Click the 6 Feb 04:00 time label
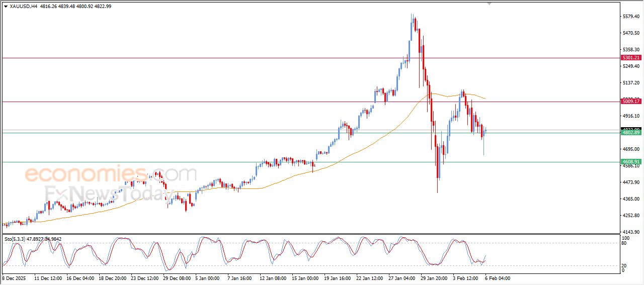 pos(497,278)
